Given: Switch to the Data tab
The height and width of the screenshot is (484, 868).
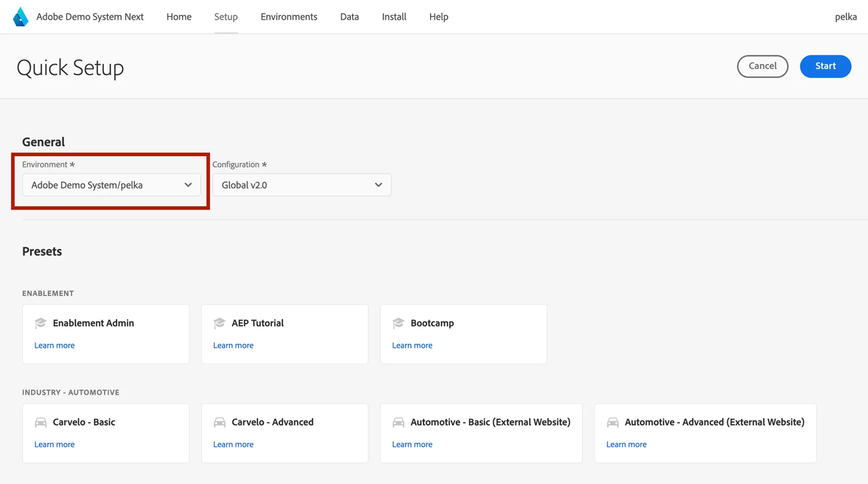Looking at the screenshot, I should point(349,17).
